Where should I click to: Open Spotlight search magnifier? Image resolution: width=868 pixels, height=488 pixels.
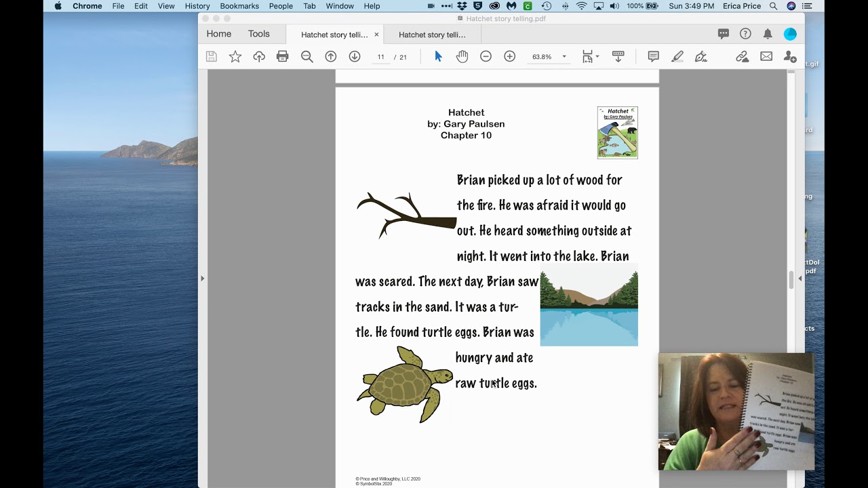pyautogui.click(x=774, y=6)
